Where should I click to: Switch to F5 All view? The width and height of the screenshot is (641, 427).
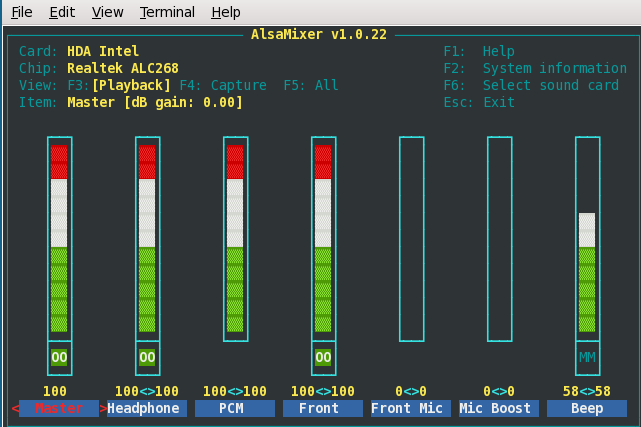(311, 85)
